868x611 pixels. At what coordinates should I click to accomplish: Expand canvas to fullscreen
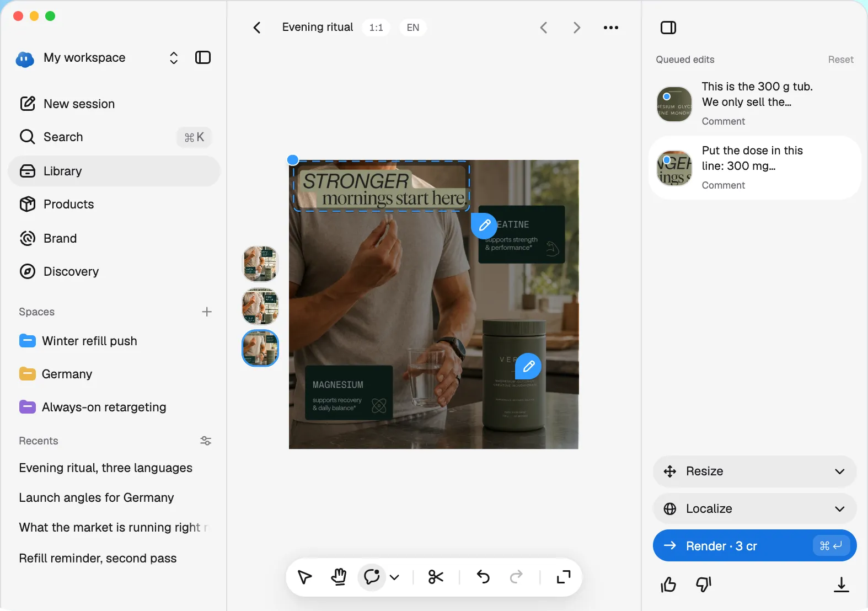[x=564, y=577]
